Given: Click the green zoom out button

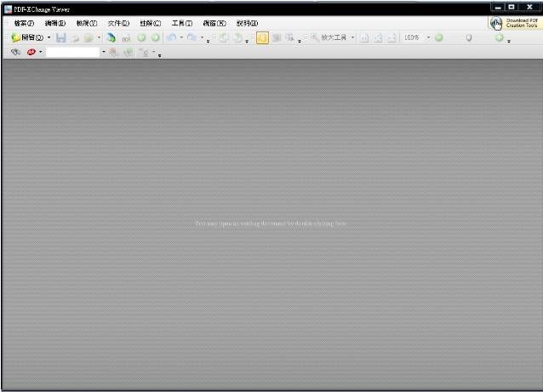Looking at the screenshot, I should coord(438,38).
